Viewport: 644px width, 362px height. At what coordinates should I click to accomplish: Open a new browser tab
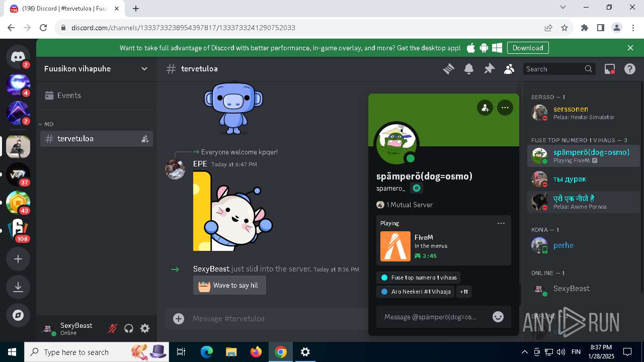tap(136, 8)
